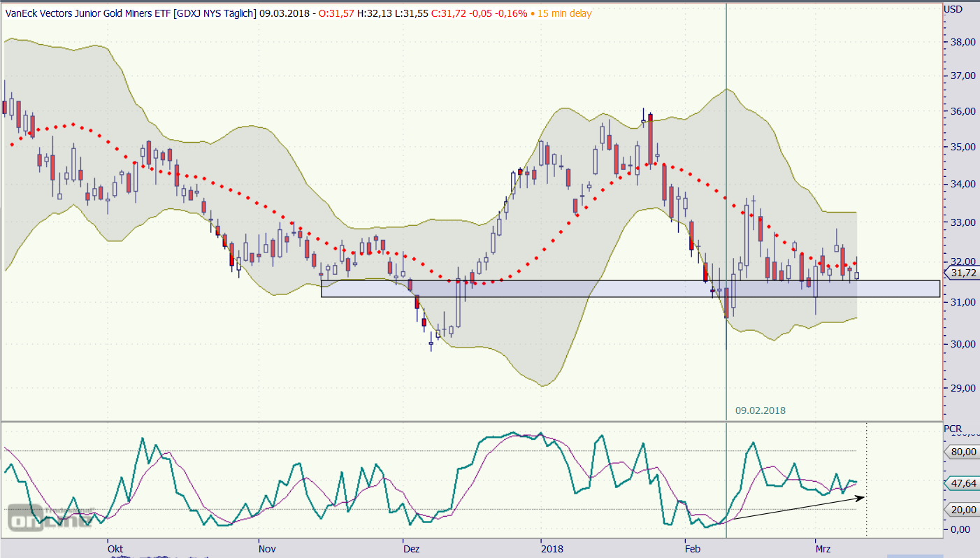The image size is (980, 558).
Task: Select the header date 09.03.2018
Action: click(x=284, y=13)
